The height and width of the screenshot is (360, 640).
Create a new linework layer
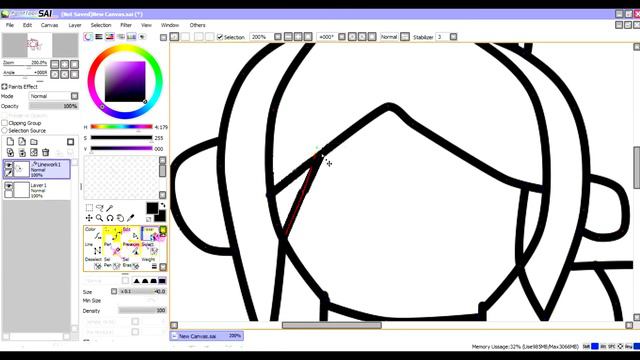(22, 142)
